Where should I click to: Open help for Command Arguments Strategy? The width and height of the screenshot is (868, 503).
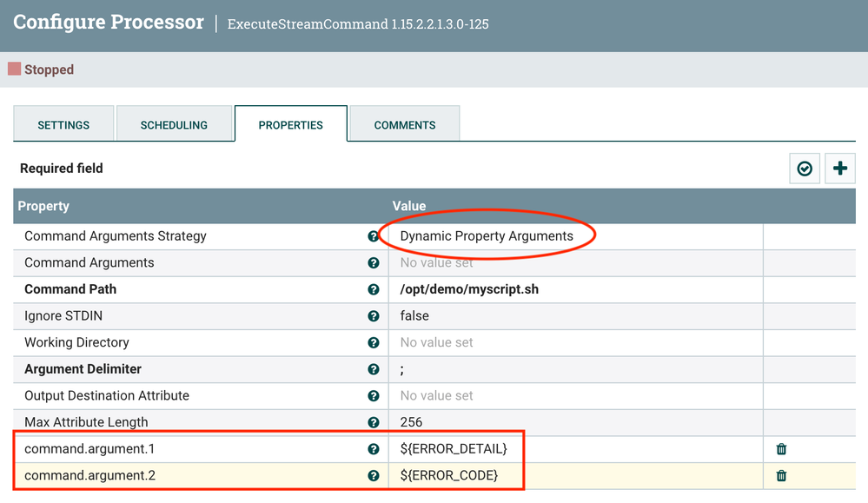point(373,236)
